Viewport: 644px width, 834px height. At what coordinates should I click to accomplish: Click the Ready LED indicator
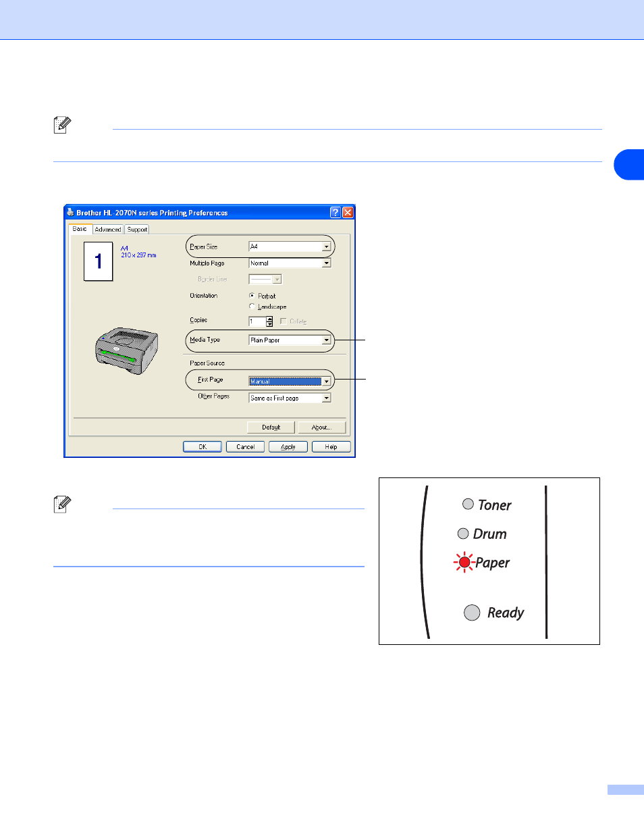click(472, 613)
